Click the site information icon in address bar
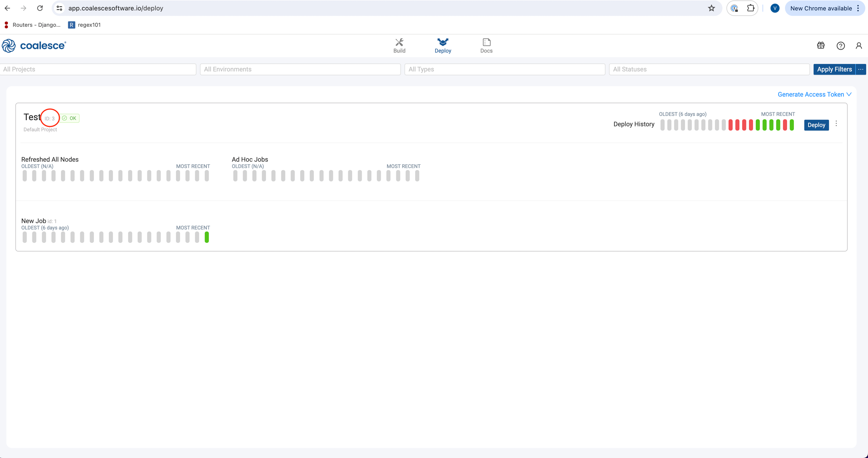 click(60, 8)
